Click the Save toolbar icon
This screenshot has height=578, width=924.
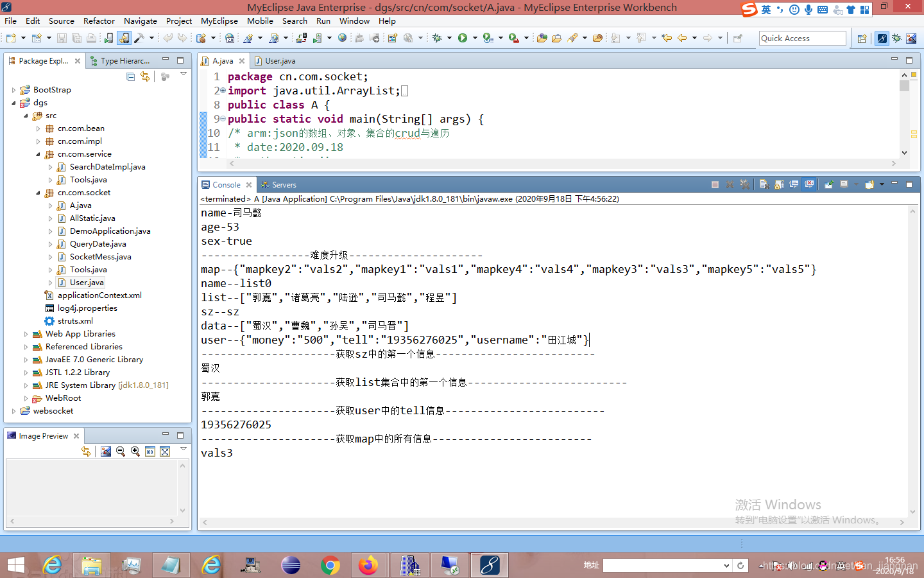[62, 38]
